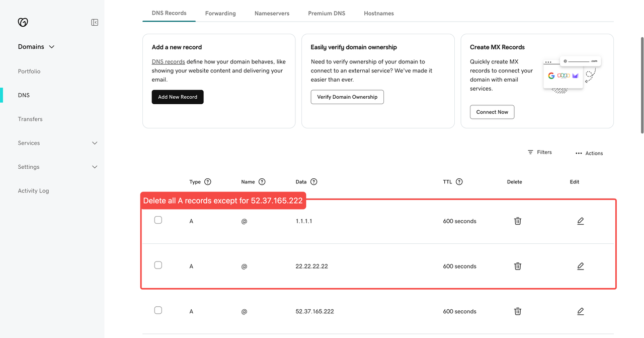
Task: Open the Forwarding tab
Action: tap(220, 13)
